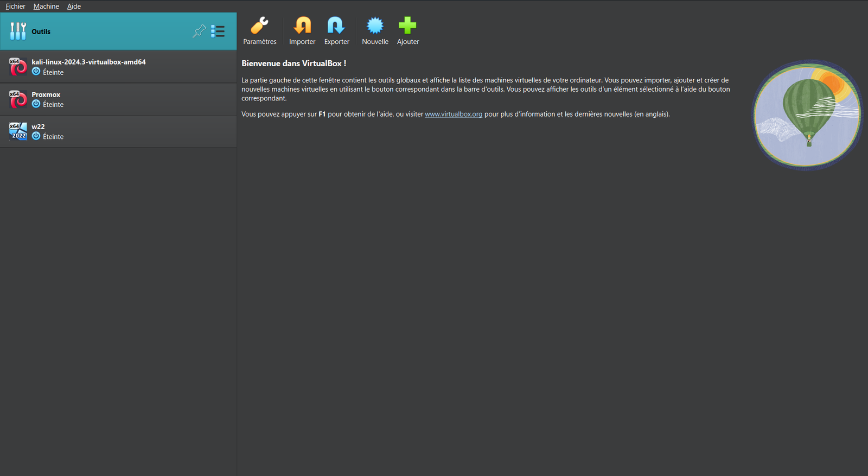Click the green Ajouter plus icon
This screenshot has height=476, width=868.
(407, 26)
